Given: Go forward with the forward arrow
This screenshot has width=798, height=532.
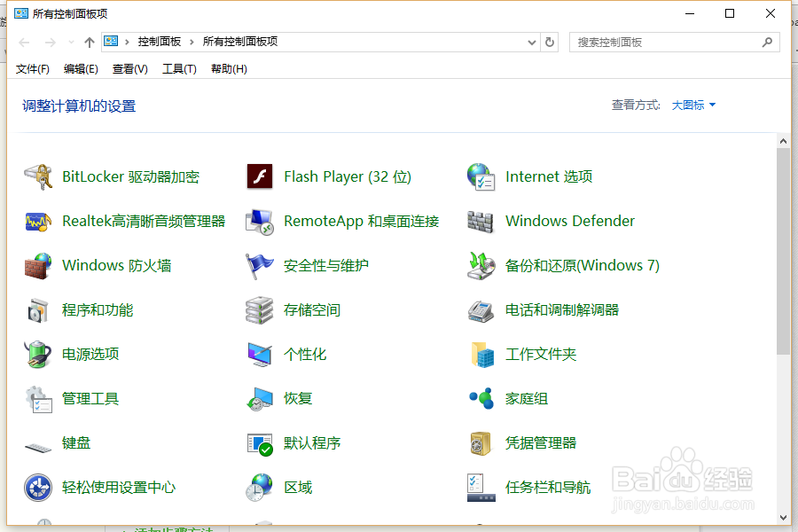Looking at the screenshot, I should tap(50, 43).
